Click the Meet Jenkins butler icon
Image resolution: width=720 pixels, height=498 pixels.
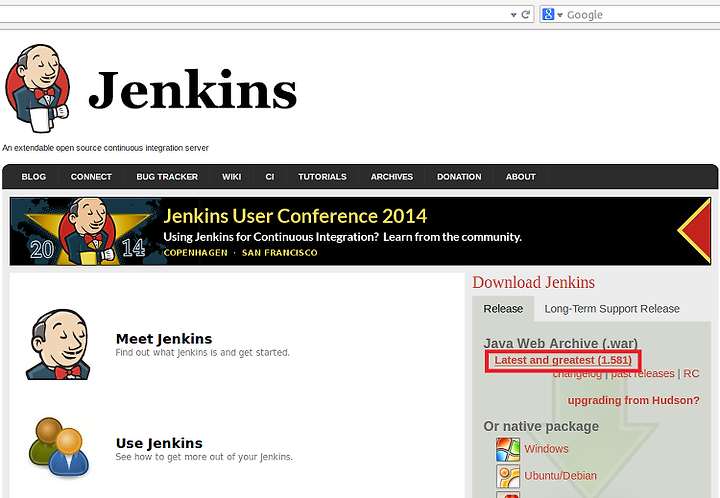[x=58, y=345]
